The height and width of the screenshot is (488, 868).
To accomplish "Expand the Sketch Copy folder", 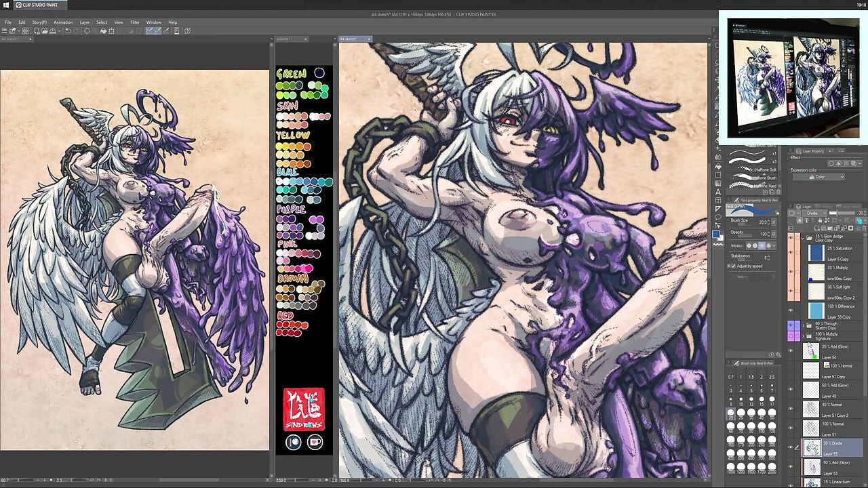I will 803,326.
